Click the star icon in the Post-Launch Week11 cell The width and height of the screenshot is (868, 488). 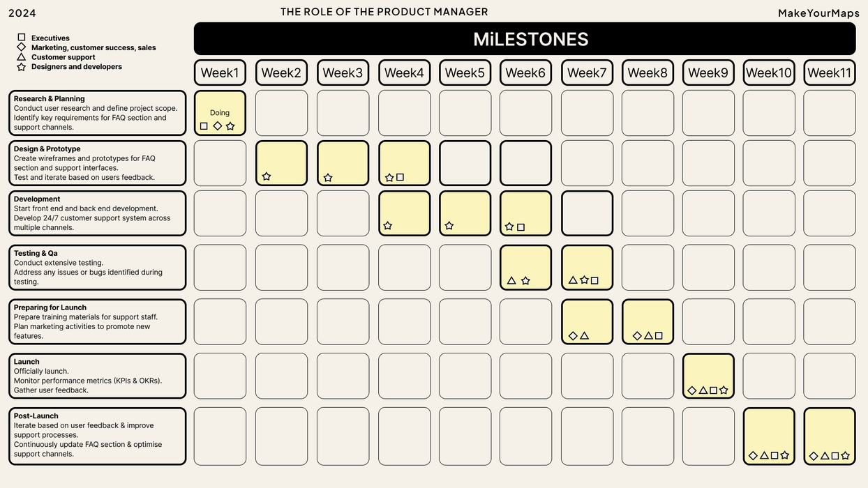point(846,456)
